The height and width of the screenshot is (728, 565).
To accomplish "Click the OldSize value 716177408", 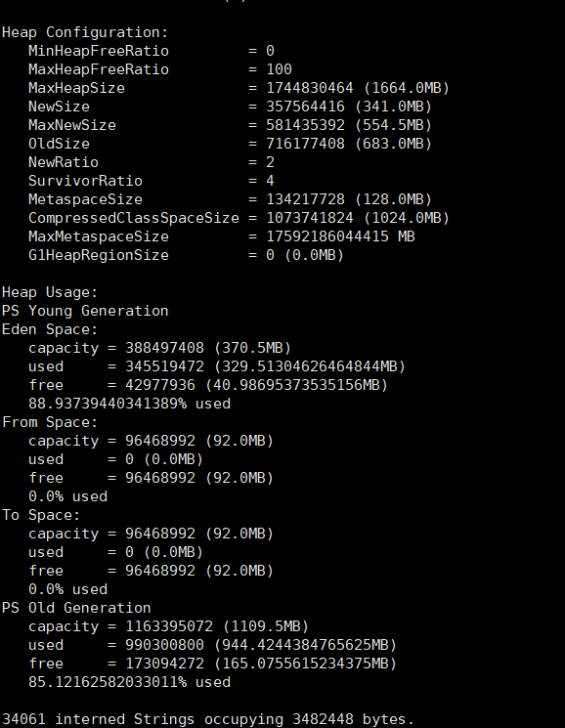I will coord(305,144).
